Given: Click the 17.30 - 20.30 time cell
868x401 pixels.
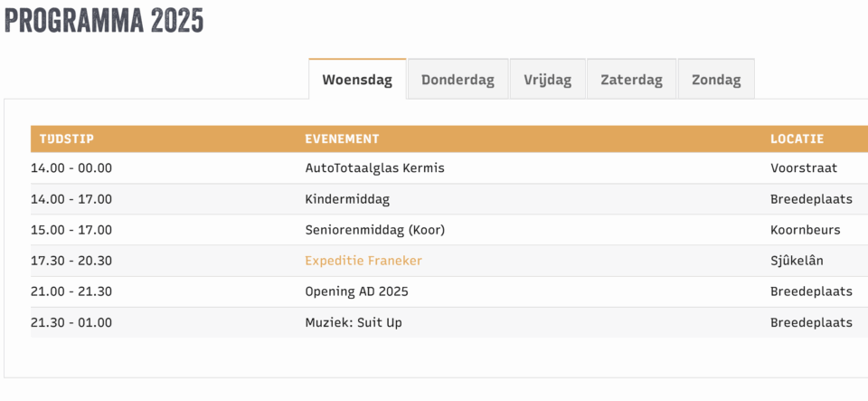Looking at the screenshot, I should click(71, 261).
